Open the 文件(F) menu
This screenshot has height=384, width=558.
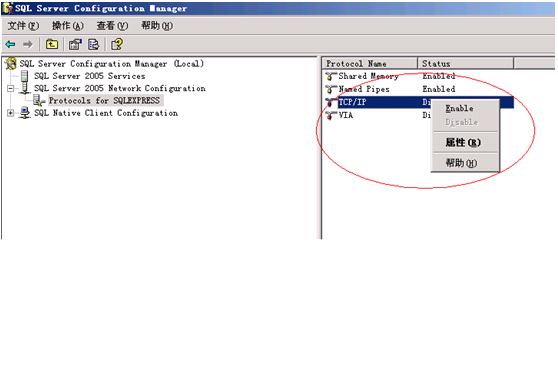point(23,26)
